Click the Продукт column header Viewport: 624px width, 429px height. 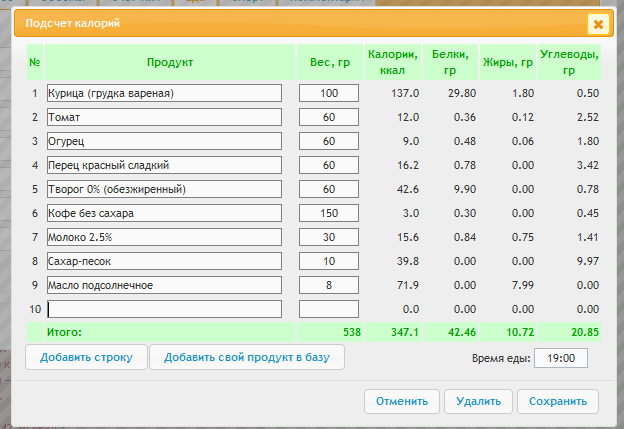(x=170, y=62)
